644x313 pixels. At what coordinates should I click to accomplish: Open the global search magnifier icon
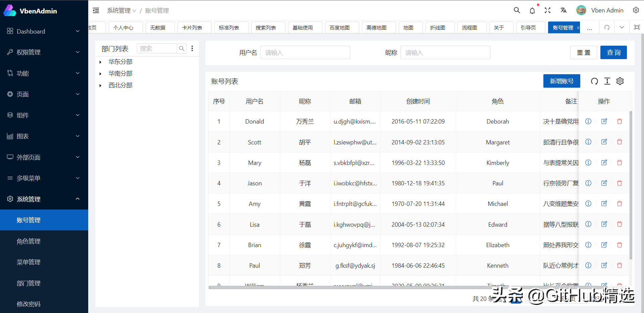pyautogui.click(x=517, y=10)
